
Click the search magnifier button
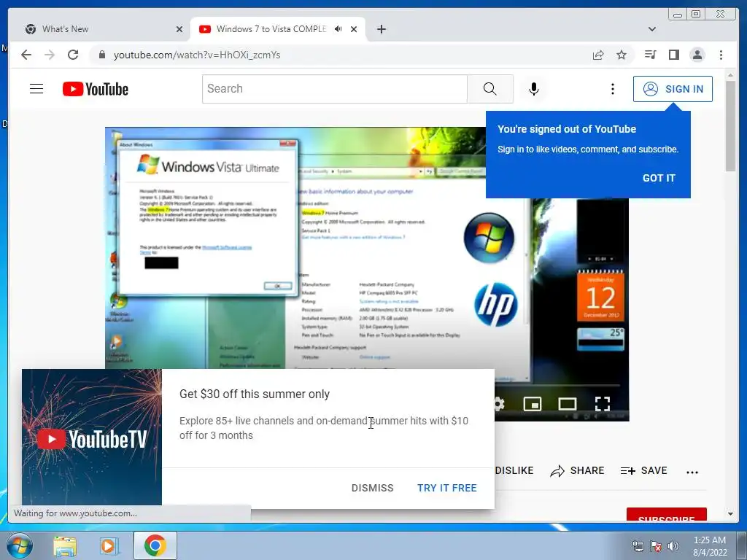(489, 88)
